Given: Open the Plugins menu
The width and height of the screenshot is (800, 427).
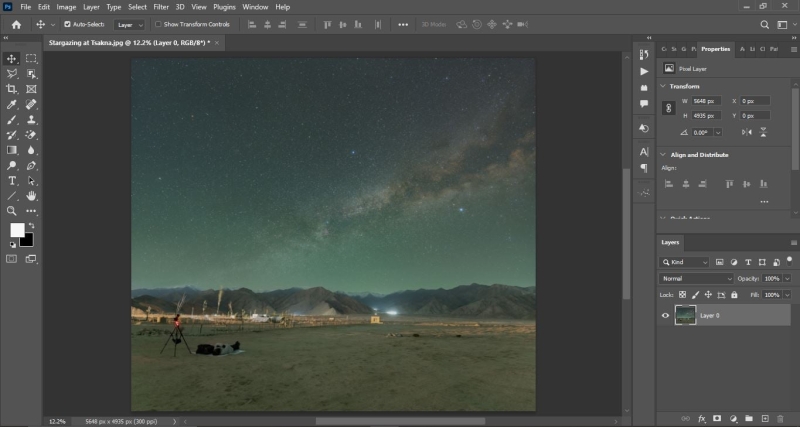Looking at the screenshot, I should (224, 7).
